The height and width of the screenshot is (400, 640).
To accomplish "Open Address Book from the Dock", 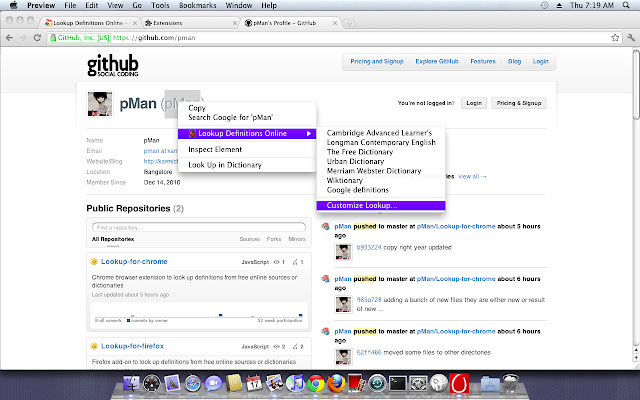I will click(x=234, y=384).
